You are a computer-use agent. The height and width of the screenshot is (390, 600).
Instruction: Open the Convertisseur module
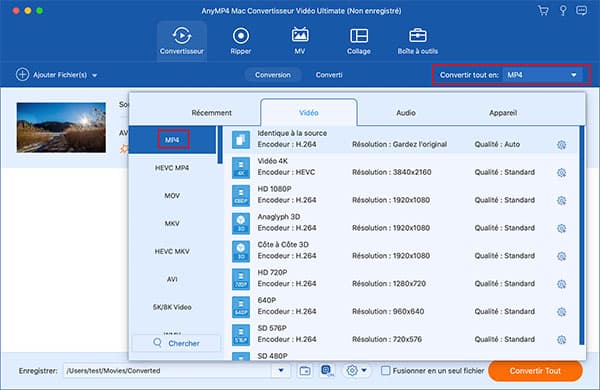point(182,41)
